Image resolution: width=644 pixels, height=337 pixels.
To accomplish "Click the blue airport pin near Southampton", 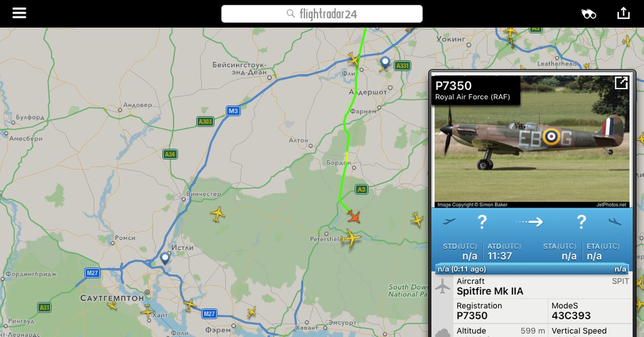I will (165, 259).
